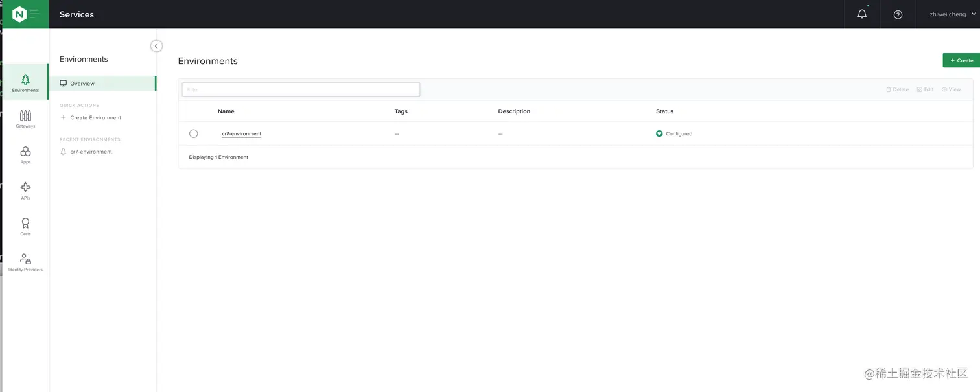The image size is (980, 392).
Task: Click the Configured status icon
Action: 659,133
